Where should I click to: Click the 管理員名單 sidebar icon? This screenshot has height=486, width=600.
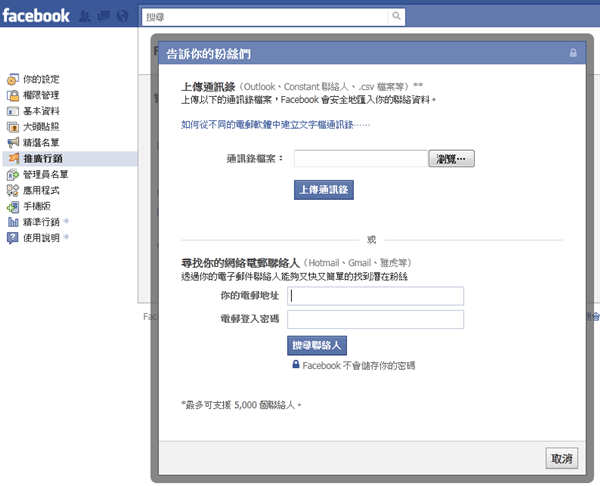pyautogui.click(x=13, y=175)
